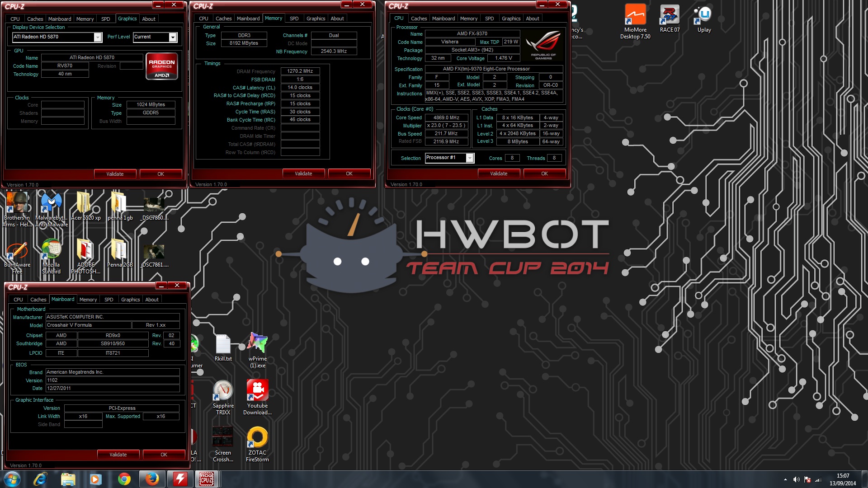Click the Republic of Gamers logo

(x=543, y=46)
